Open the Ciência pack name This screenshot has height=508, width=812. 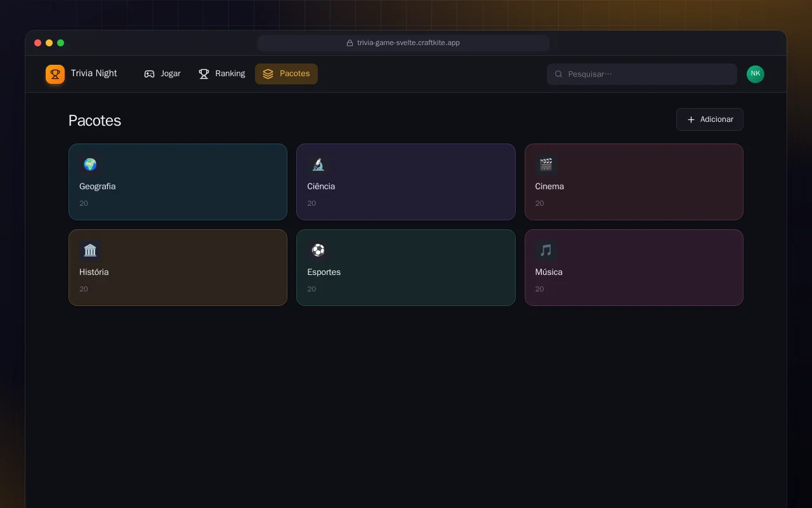[321, 187]
